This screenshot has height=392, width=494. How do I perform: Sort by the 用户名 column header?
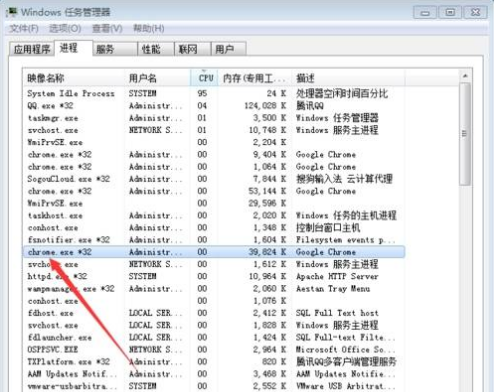pyautogui.click(x=157, y=78)
